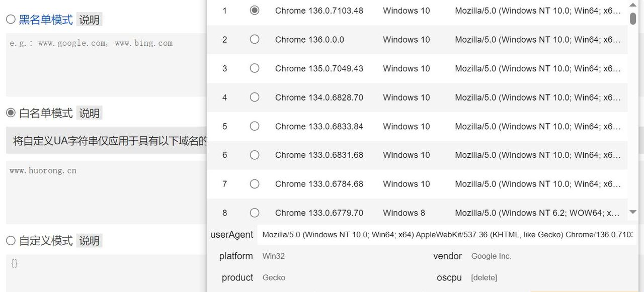Viewport: 644px width, 292px height.
Task: Click the userAgent string input field
Action: (446, 235)
